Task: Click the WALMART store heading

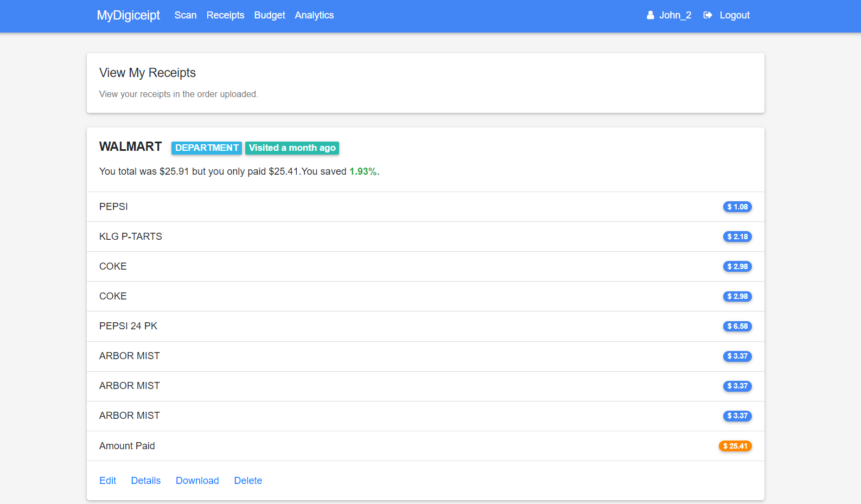Action: point(130,146)
